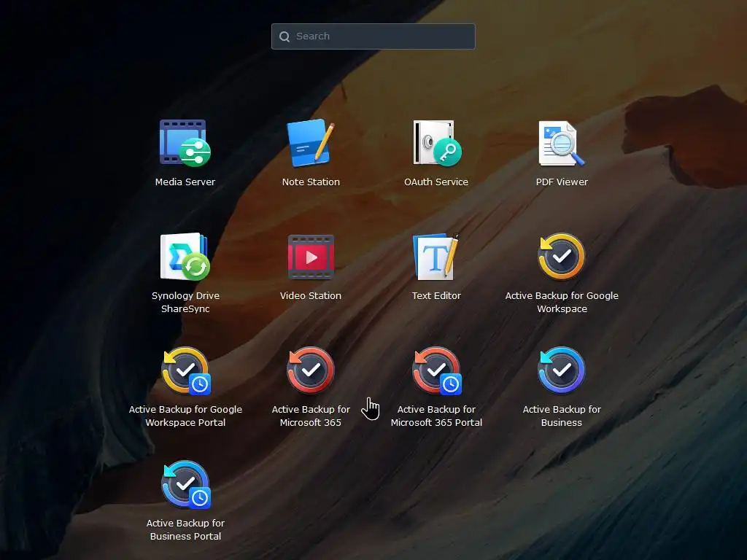This screenshot has height=560, width=747.
Task: Launch Active Backup for Microsoft 365 Portal icon
Action: tap(437, 371)
